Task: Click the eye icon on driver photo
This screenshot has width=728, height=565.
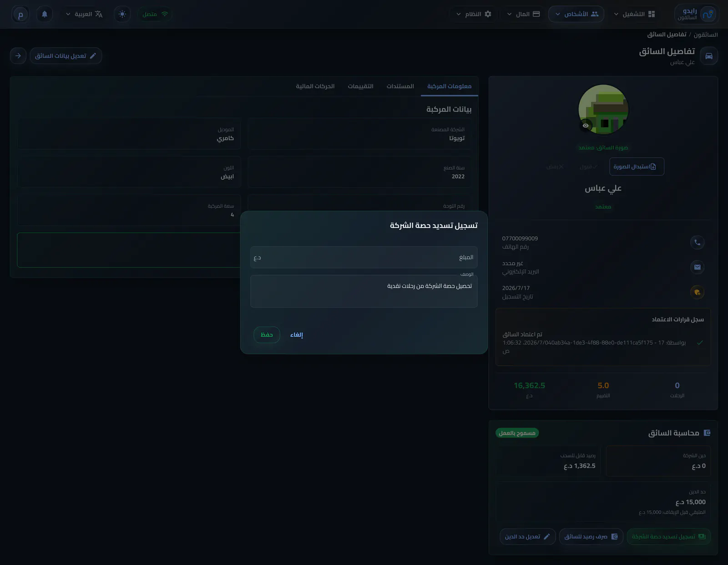Action: pyautogui.click(x=586, y=126)
